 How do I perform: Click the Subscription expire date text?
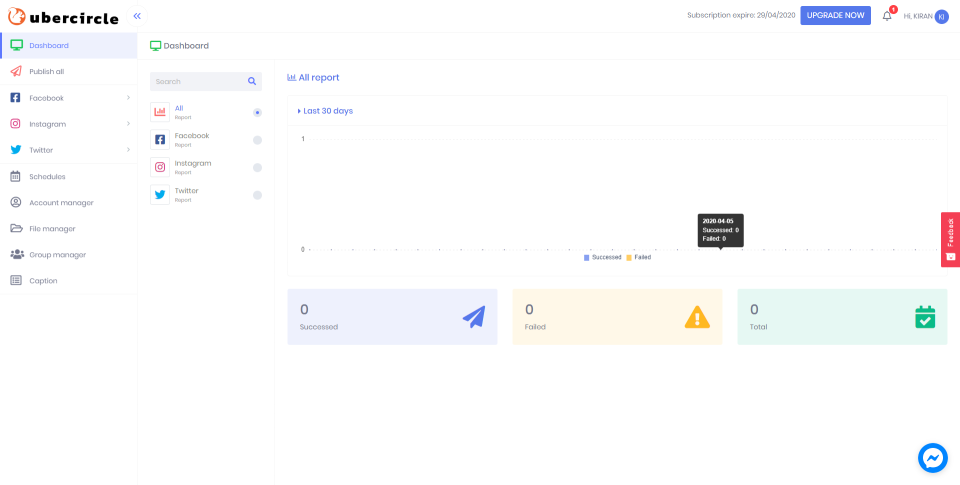(x=741, y=16)
